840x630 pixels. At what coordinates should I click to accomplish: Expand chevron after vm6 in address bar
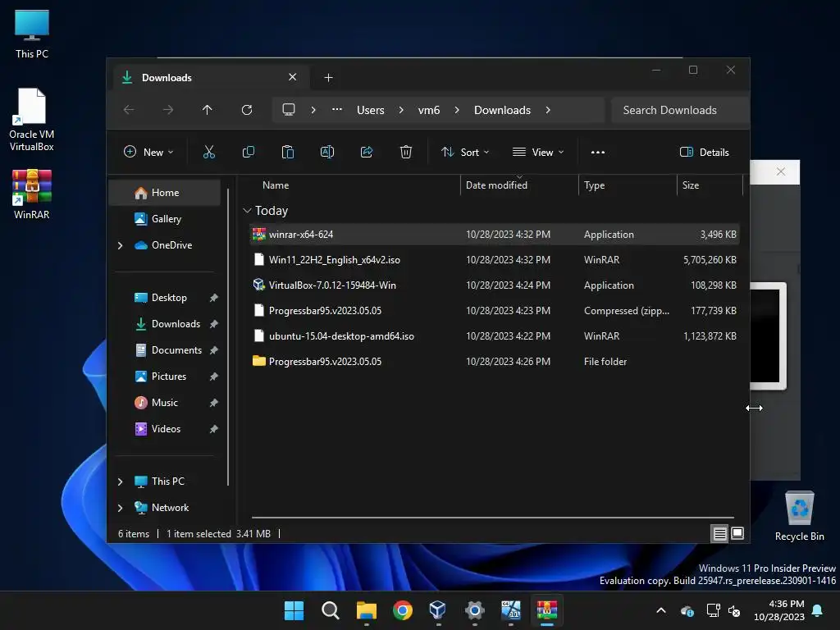457,110
